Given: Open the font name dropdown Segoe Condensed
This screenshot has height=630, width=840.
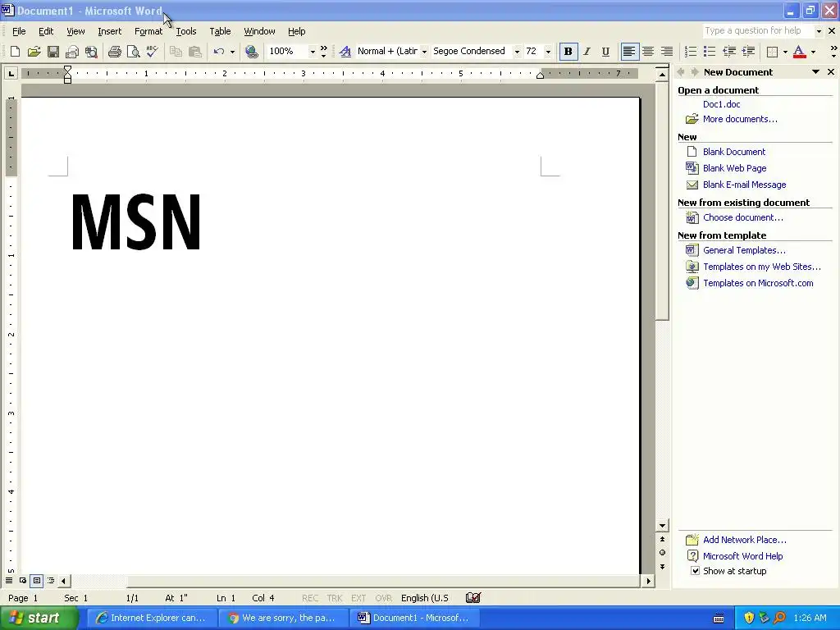Looking at the screenshot, I should [x=517, y=52].
